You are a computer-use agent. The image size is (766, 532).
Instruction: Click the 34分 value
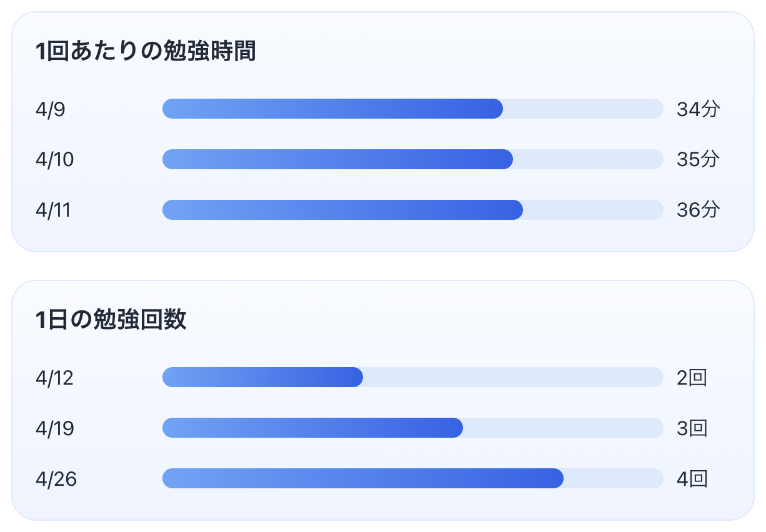[698, 109]
